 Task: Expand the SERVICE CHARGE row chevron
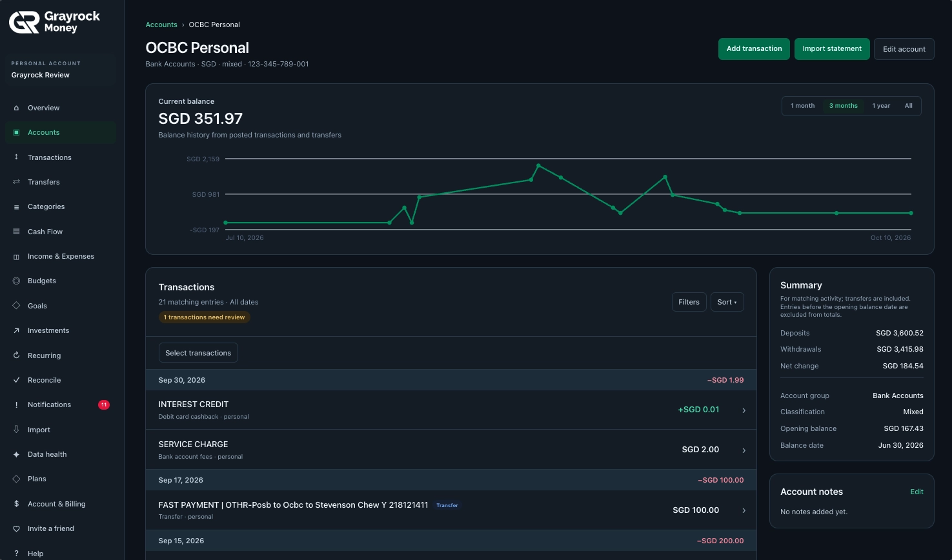(744, 450)
